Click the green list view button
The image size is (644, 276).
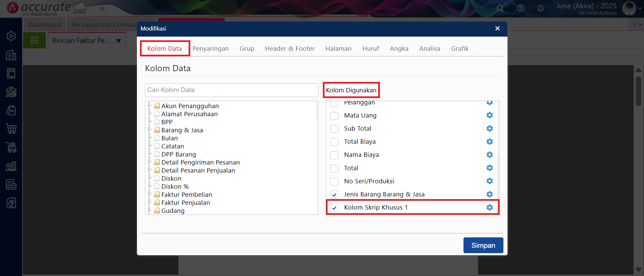(34, 41)
